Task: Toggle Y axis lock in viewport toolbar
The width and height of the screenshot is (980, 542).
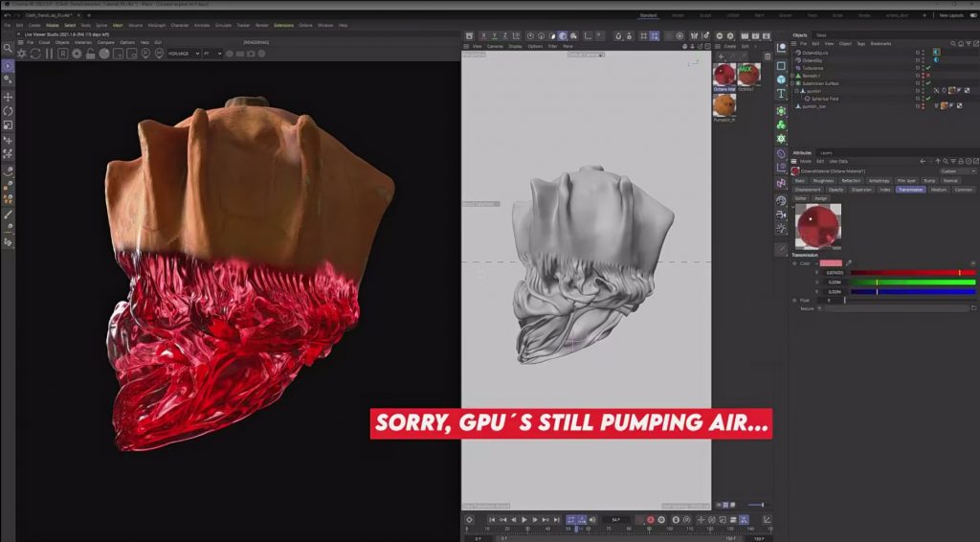Action: click(x=495, y=36)
